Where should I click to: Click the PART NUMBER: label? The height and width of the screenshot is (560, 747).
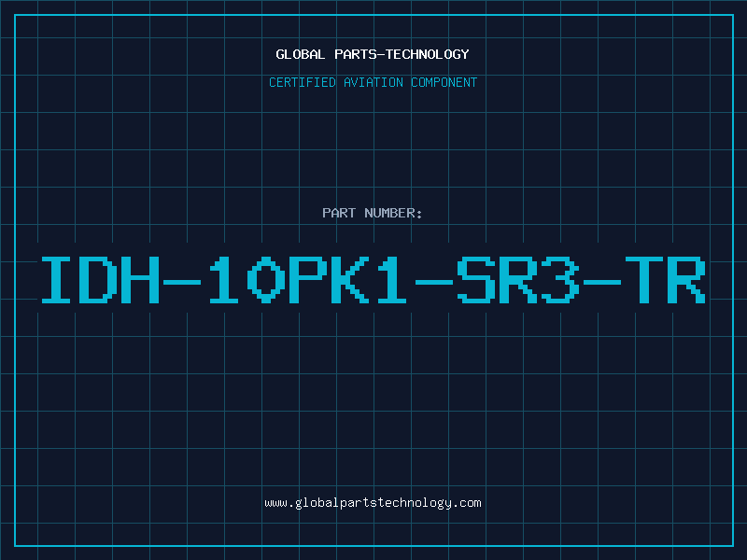point(373,213)
